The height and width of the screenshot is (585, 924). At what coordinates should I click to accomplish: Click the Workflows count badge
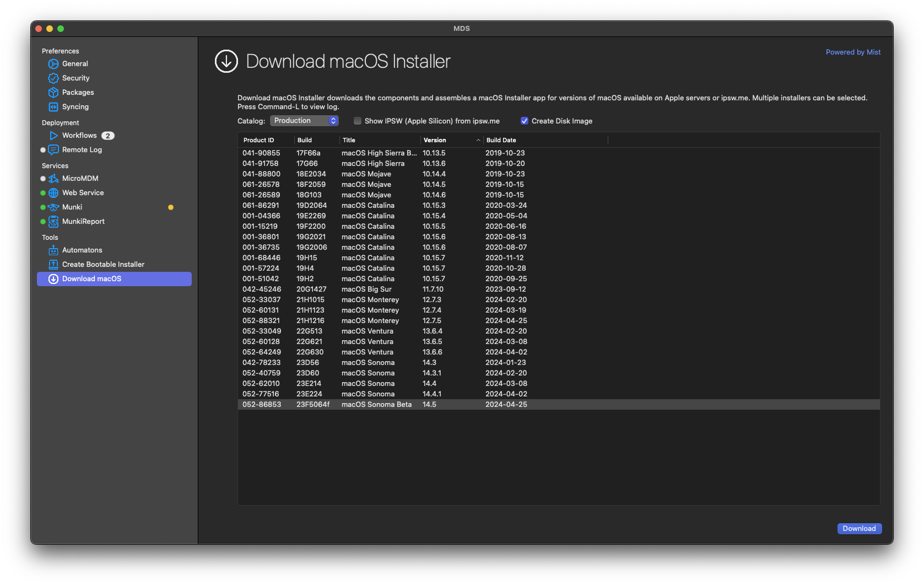tap(108, 136)
